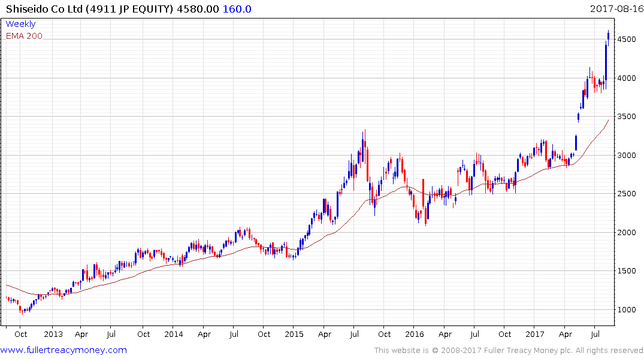Click the 1500 price axis label
The image size is (644, 359).
[x=627, y=271]
